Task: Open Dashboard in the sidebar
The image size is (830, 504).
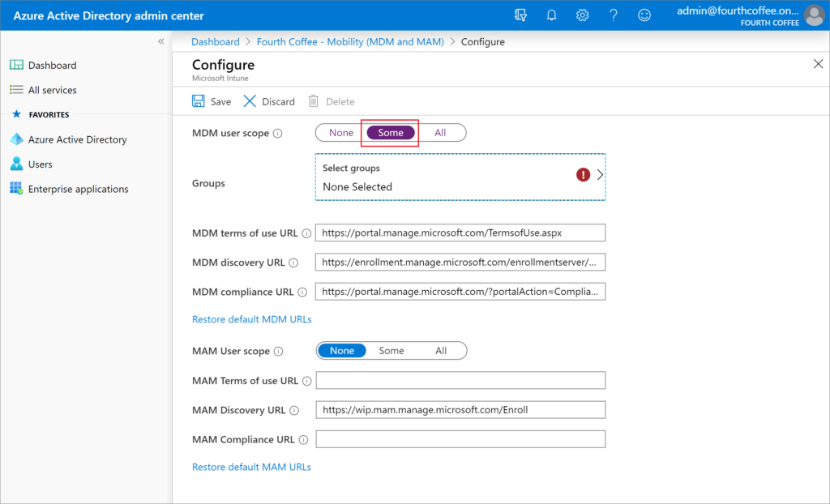Action: (x=53, y=65)
